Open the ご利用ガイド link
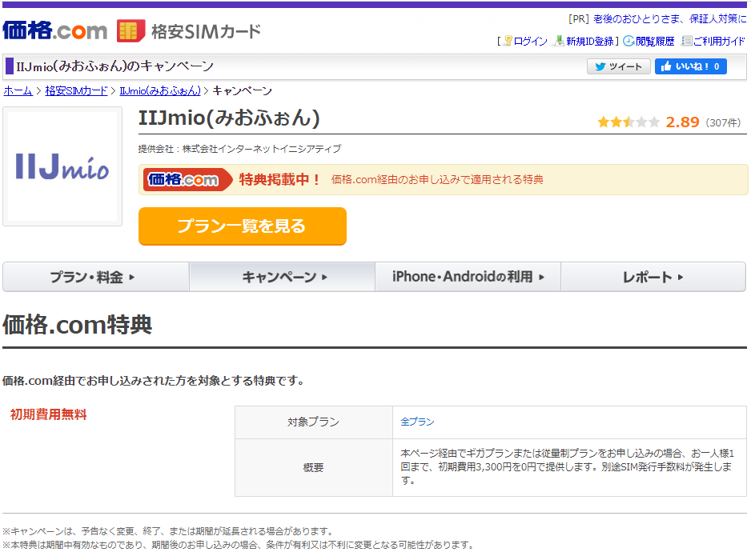The image size is (751, 560). click(x=719, y=41)
